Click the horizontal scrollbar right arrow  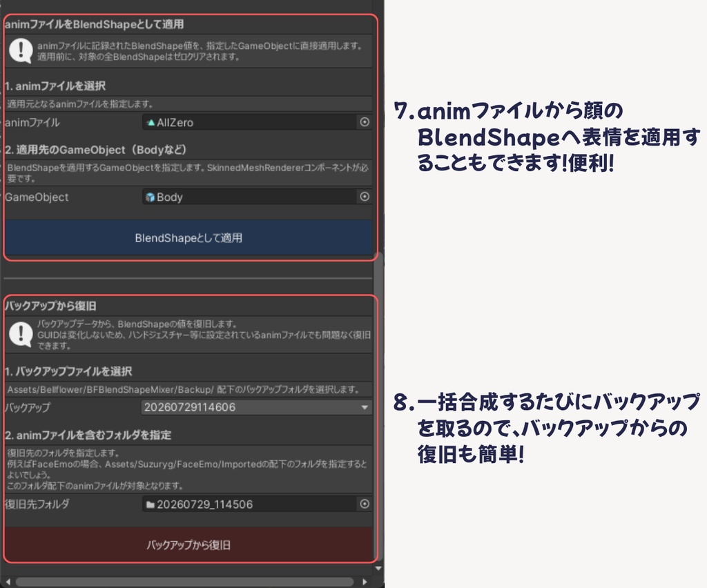tap(365, 582)
